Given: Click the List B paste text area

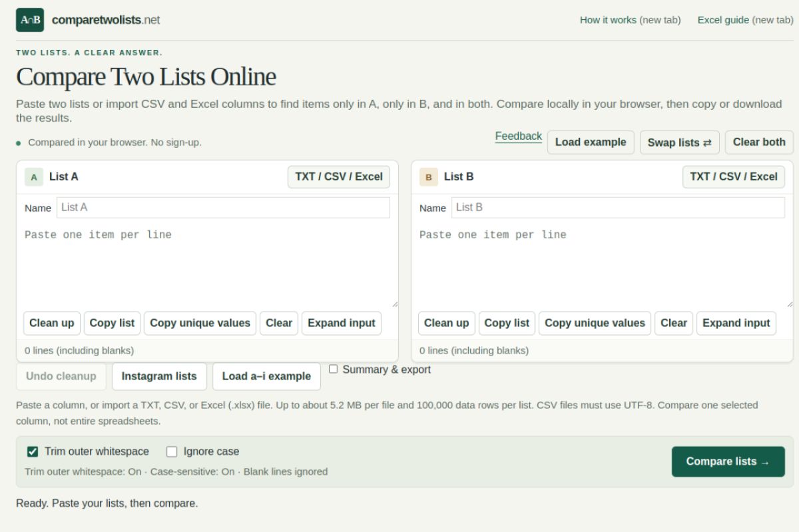Looking at the screenshot, I should [602, 265].
